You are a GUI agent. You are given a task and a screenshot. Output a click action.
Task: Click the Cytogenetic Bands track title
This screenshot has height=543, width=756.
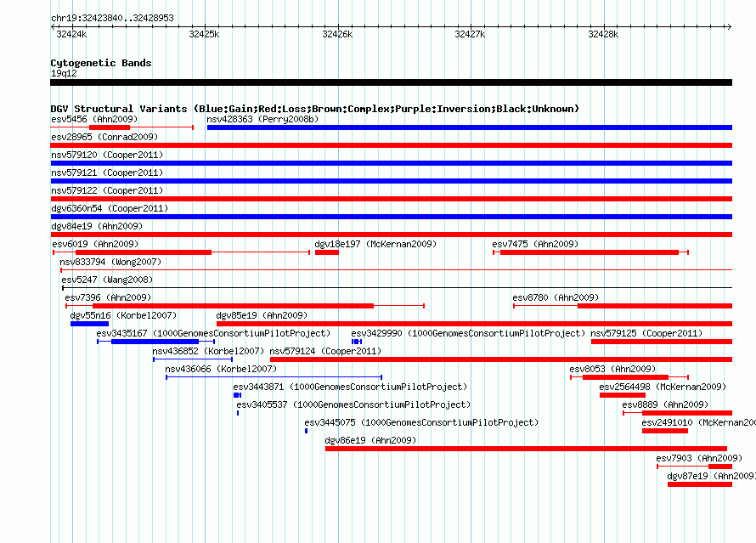pyautogui.click(x=101, y=63)
